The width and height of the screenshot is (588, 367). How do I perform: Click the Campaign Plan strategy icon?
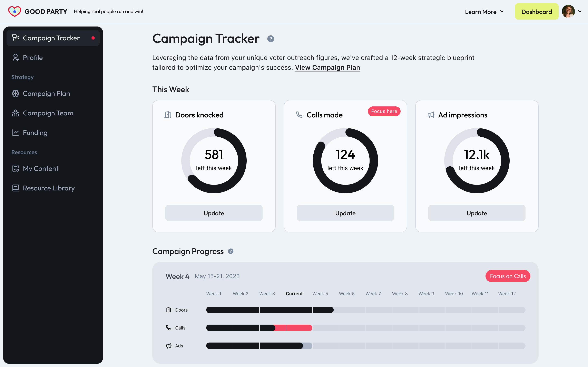(x=16, y=93)
